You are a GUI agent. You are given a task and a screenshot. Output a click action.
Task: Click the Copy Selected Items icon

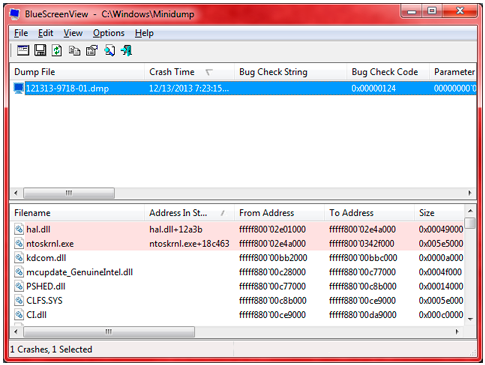(74, 51)
